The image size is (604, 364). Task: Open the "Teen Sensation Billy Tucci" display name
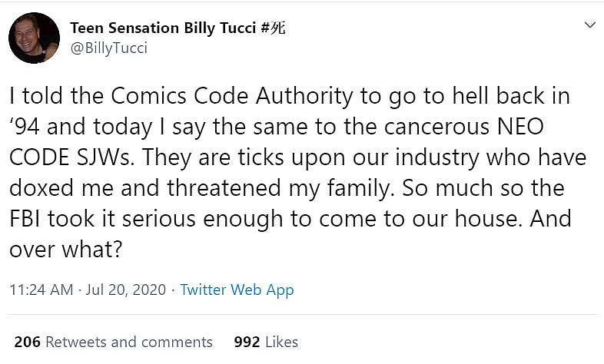(x=163, y=28)
